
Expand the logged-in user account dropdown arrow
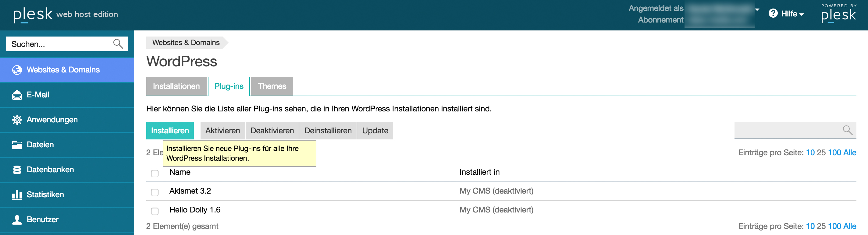(757, 9)
